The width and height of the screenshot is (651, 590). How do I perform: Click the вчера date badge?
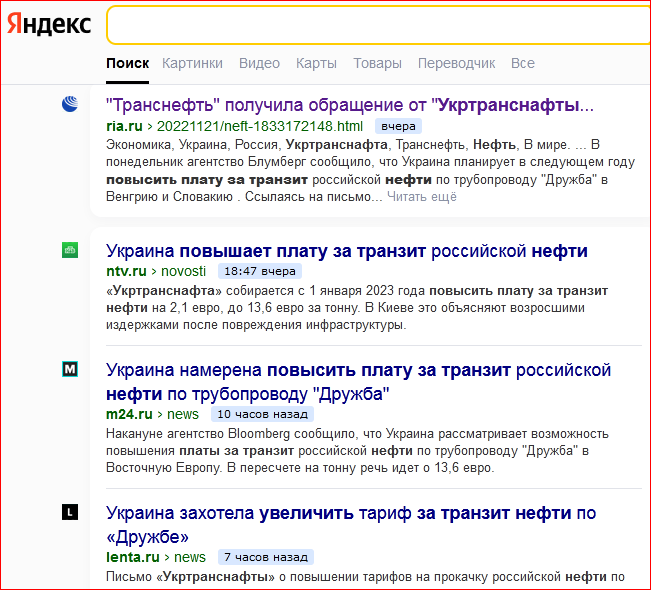coord(398,126)
